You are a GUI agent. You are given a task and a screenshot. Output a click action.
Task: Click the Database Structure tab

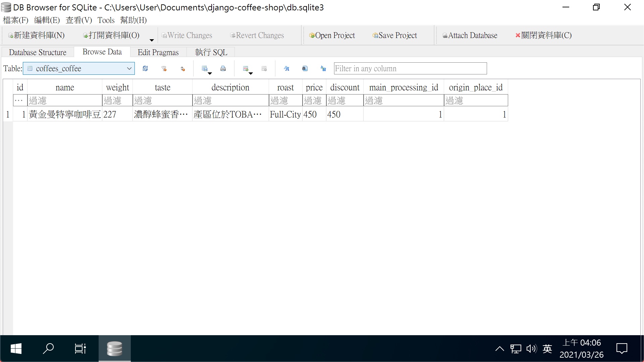tap(37, 52)
